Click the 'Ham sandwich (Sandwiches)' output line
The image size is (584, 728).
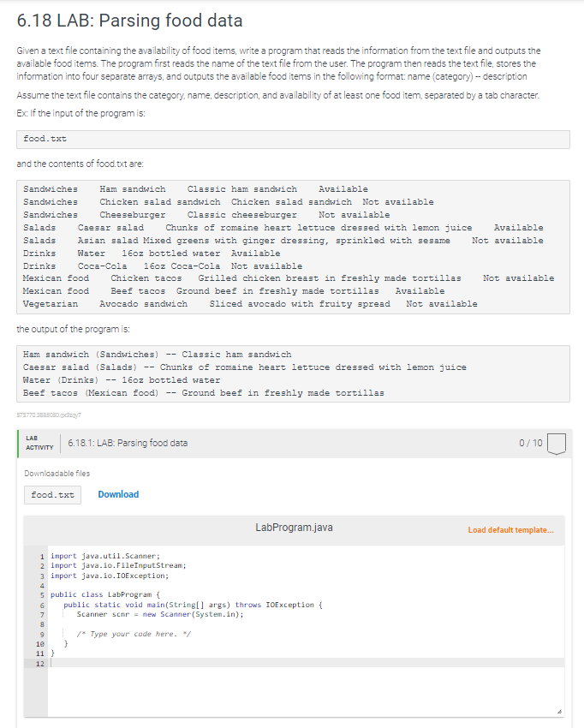(x=158, y=355)
